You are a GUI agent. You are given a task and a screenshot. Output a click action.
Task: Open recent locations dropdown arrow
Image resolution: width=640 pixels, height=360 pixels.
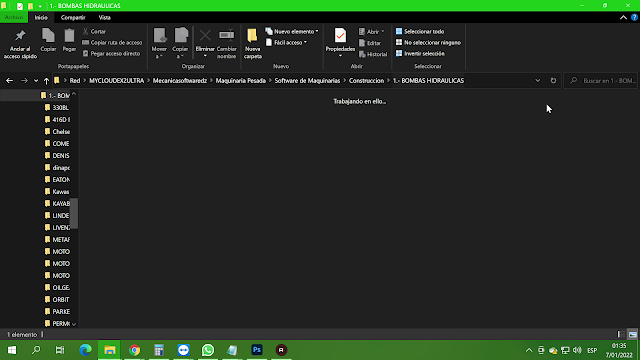point(36,81)
